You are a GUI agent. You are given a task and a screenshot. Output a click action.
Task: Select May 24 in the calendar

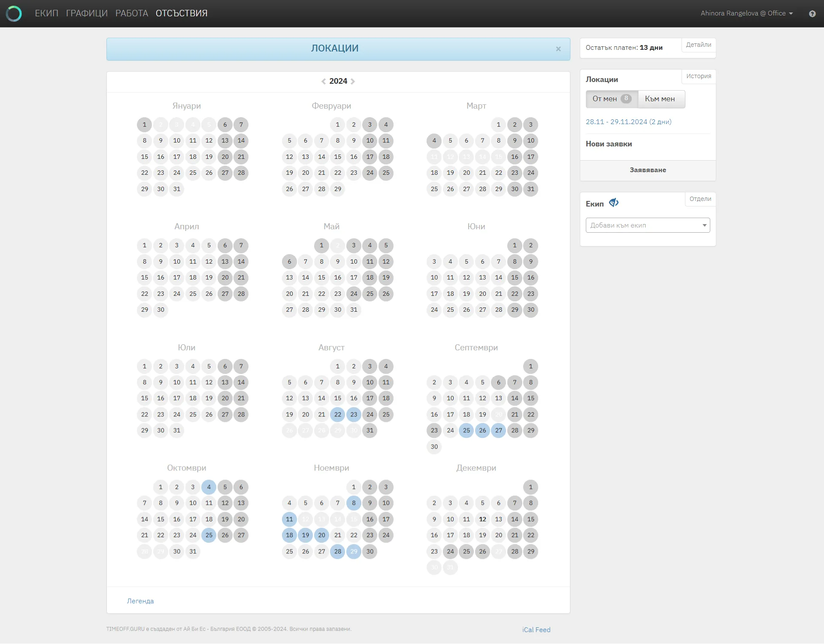click(354, 294)
